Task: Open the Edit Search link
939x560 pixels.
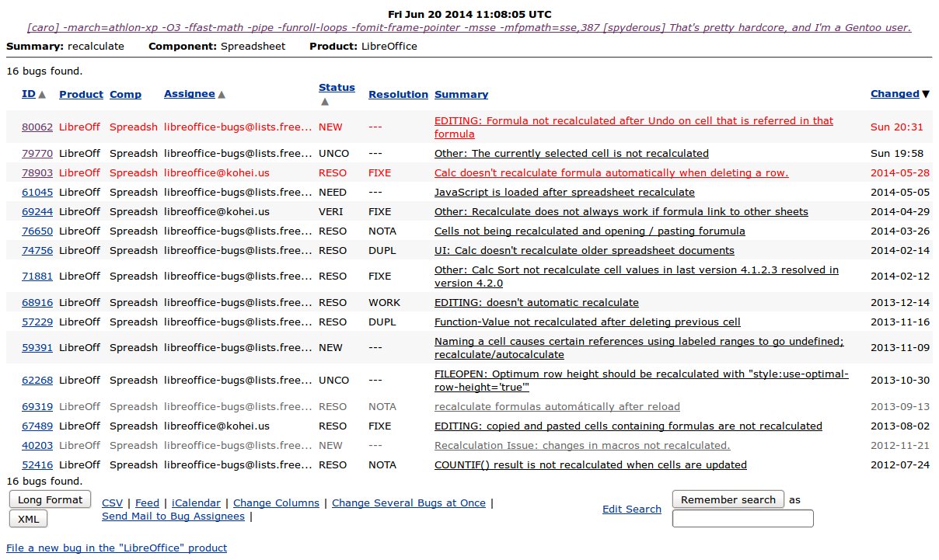Action: click(632, 509)
